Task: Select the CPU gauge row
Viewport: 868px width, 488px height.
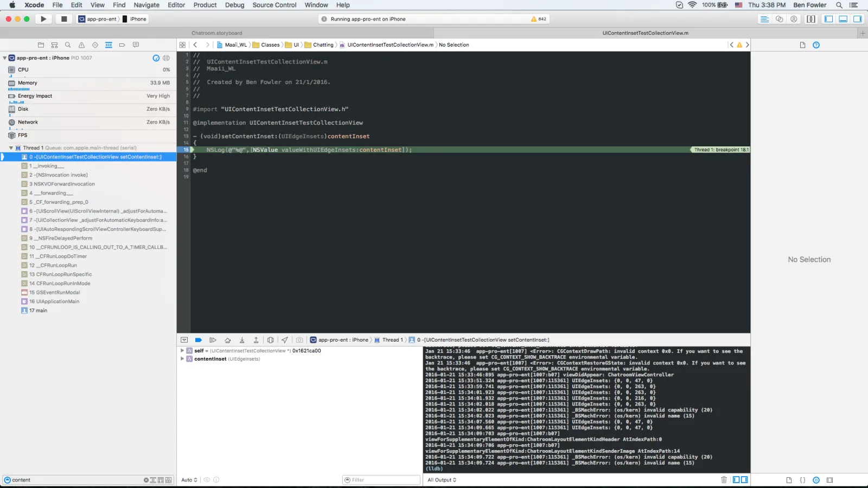Action: click(x=88, y=70)
